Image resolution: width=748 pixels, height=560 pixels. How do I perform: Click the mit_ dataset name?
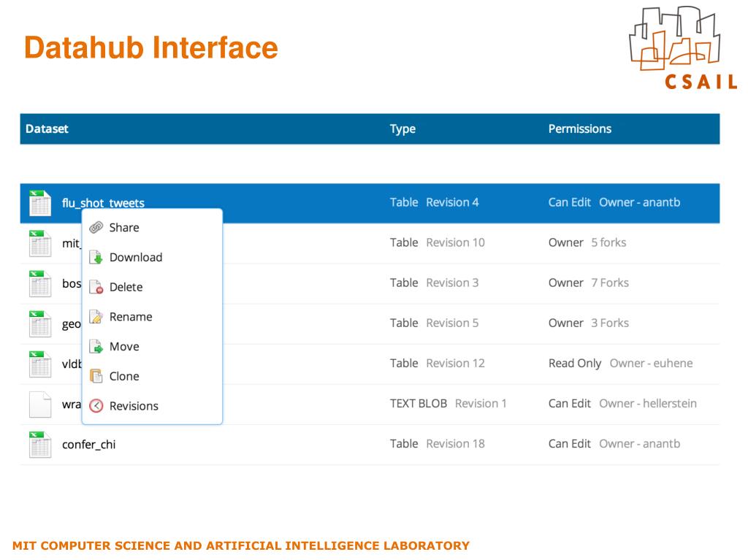tap(72, 244)
